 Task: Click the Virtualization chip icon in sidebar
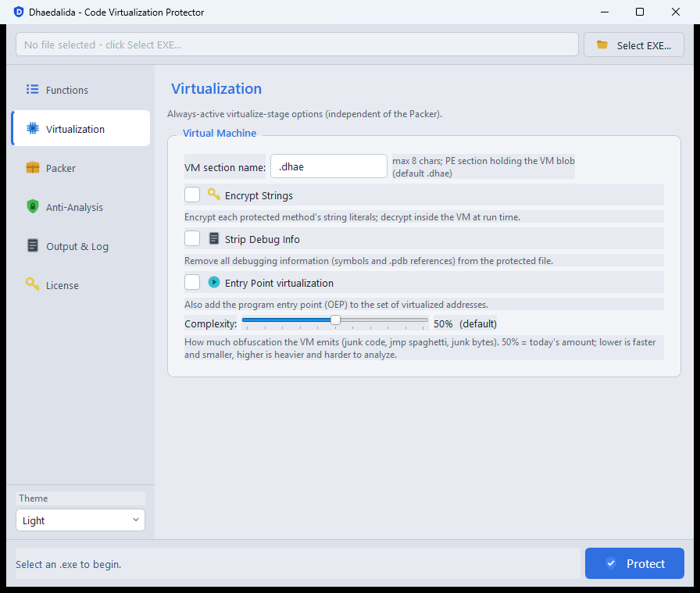click(x=33, y=129)
